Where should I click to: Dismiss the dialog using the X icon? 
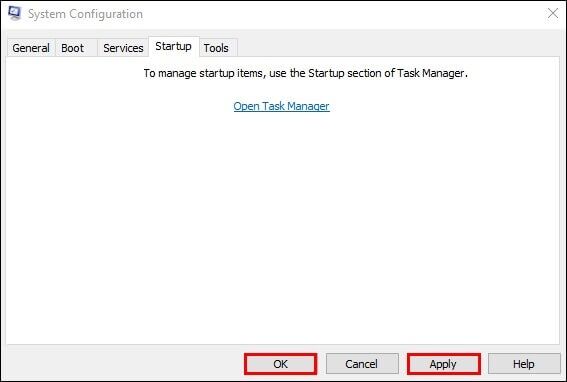553,14
